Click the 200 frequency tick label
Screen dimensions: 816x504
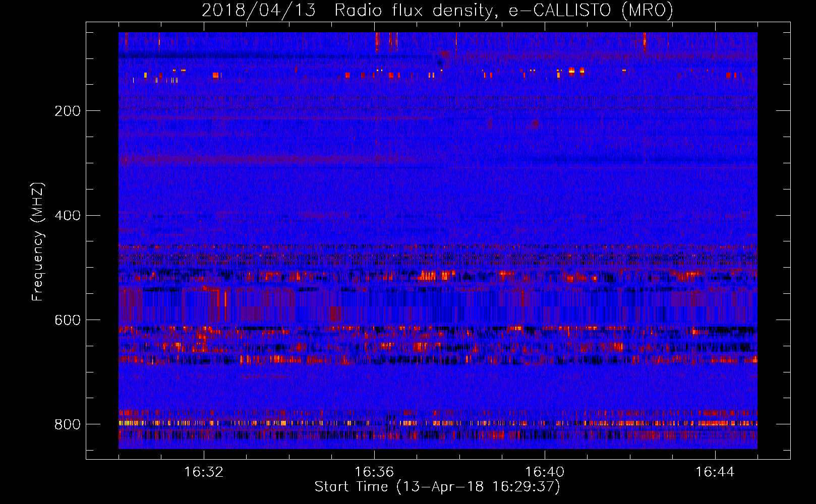pyautogui.click(x=68, y=111)
